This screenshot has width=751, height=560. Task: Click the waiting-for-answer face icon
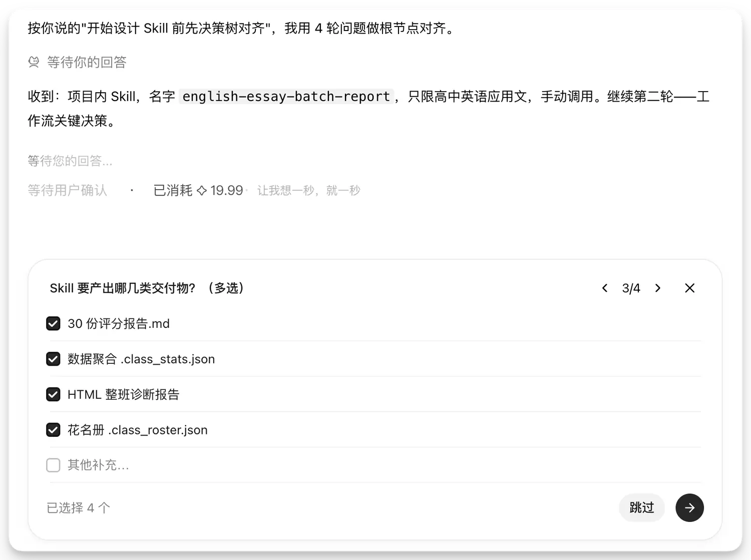(x=34, y=62)
